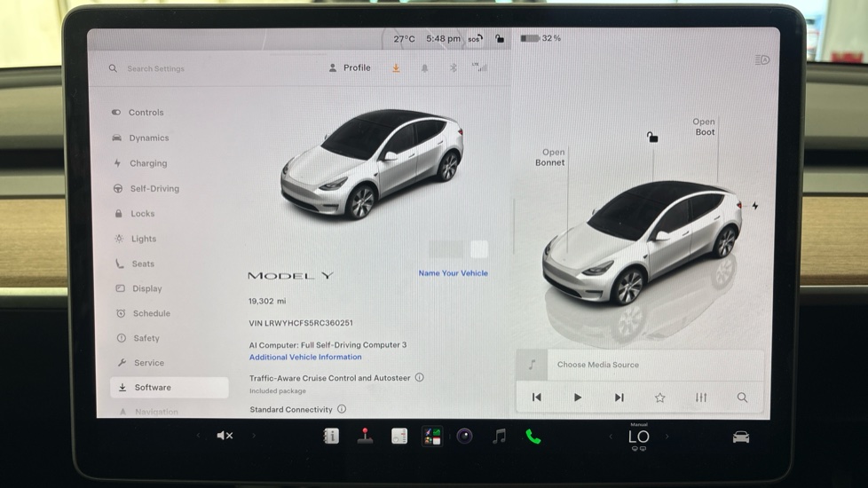Tap the headlight auto high beam icon
Viewport: 868px width, 488px height.
(761, 59)
